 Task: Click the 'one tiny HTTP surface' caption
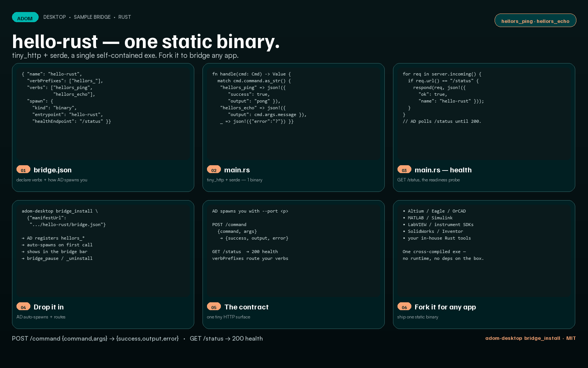(x=229, y=317)
